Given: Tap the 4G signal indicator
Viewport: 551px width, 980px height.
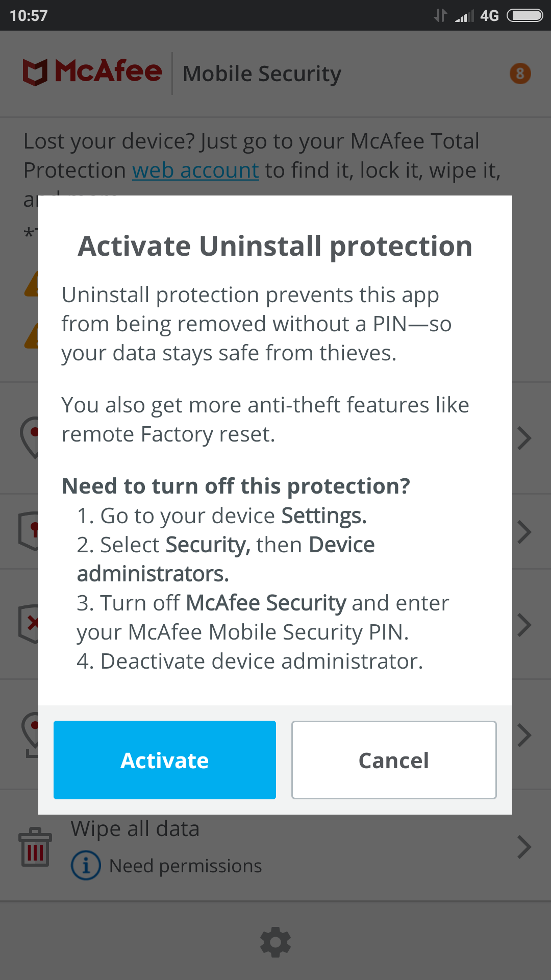Looking at the screenshot, I should [489, 16].
